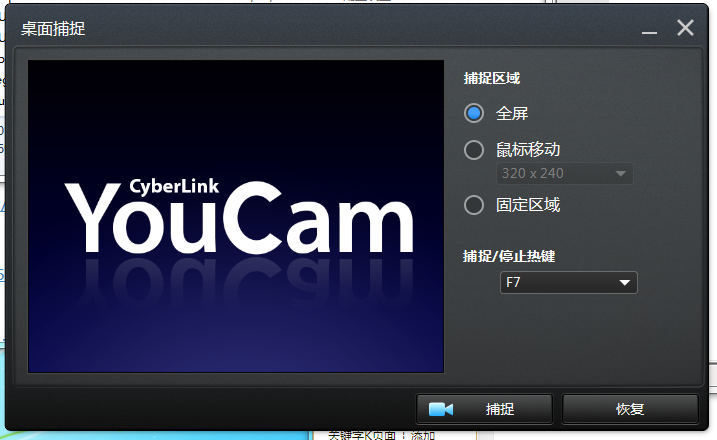The width and height of the screenshot is (717, 440).
Task: Click the arrow on the 320 x 240 combo box
Action: (x=621, y=173)
